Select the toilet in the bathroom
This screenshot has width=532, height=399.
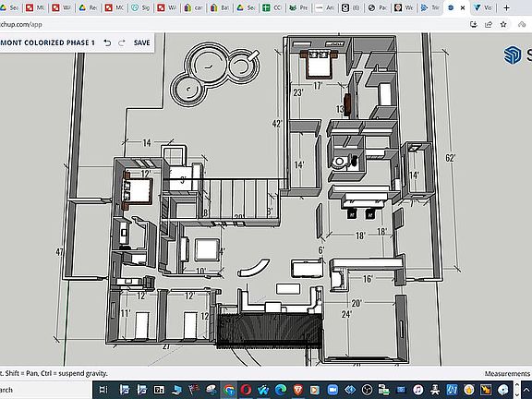click(x=340, y=163)
